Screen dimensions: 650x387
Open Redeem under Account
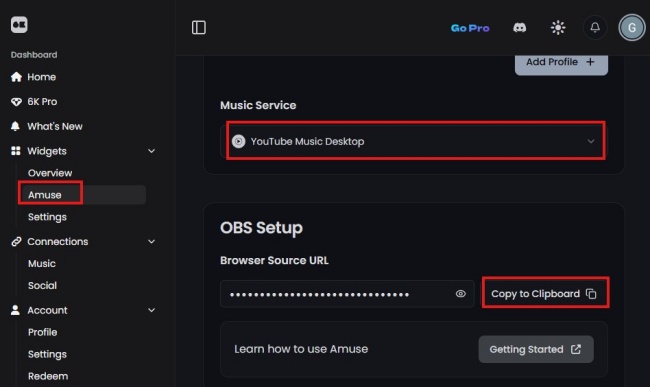click(x=48, y=376)
